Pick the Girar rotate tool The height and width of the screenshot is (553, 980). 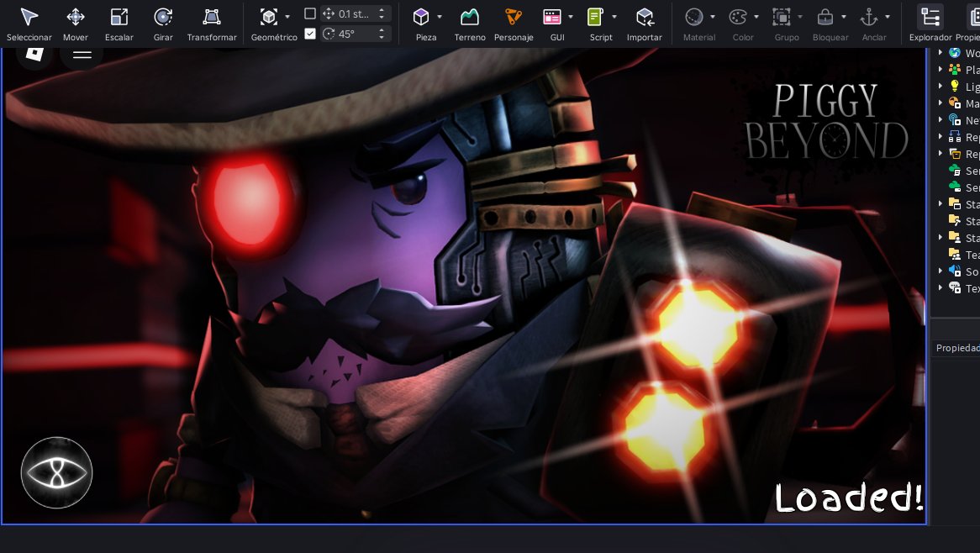point(163,24)
